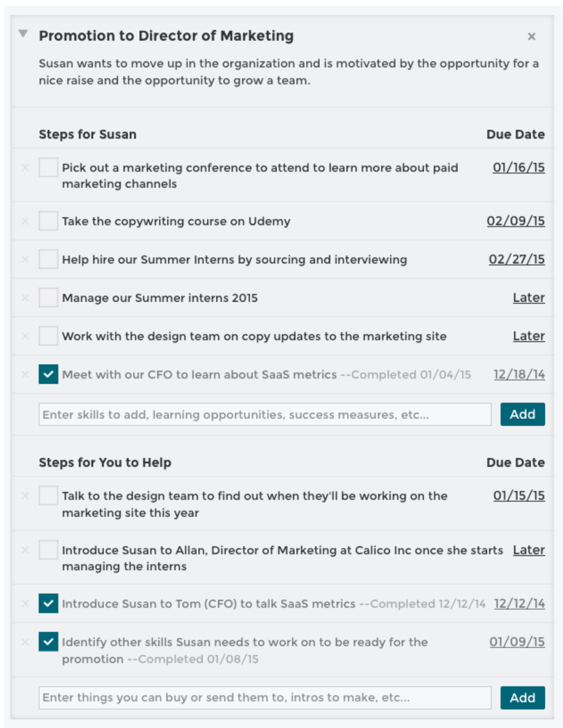Mark Manage our Summer interns 2015 as done

pos(48,298)
